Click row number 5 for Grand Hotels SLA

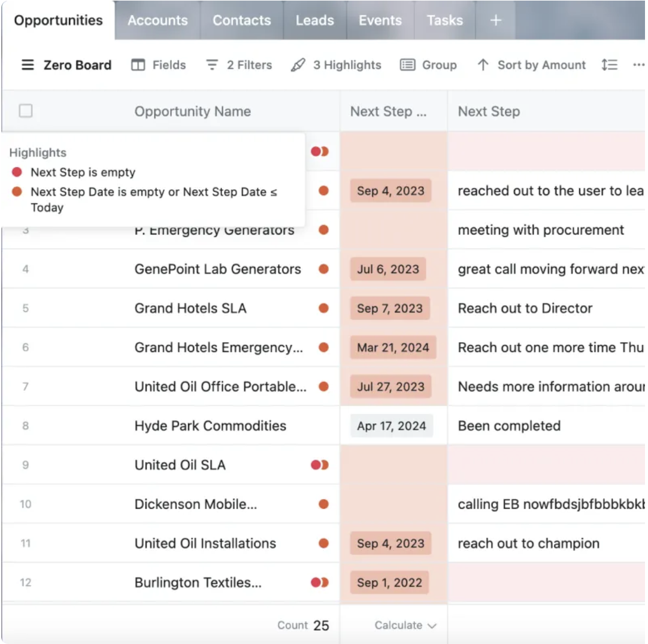(26, 308)
